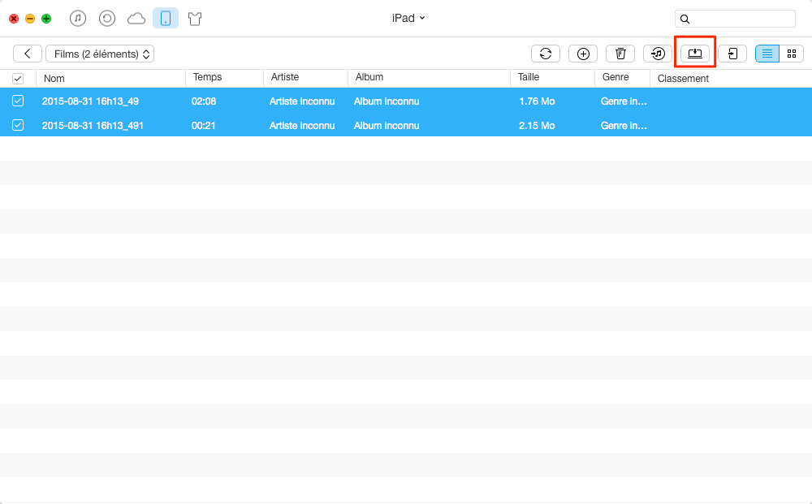Viewport: 812px width, 504px height.
Task: Click the search input field
Action: [x=735, y=19]
